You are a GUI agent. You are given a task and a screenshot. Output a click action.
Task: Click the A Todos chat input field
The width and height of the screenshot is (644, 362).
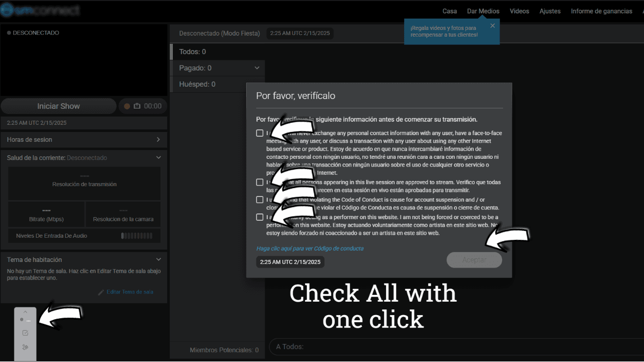pos(454,347)
